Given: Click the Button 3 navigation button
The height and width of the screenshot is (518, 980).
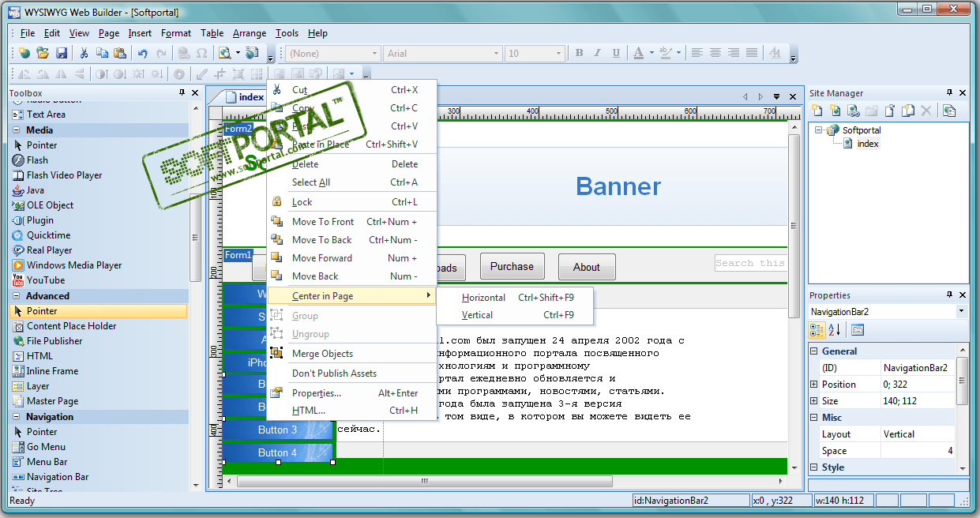Looking at the screenshot, I should 278,430.
